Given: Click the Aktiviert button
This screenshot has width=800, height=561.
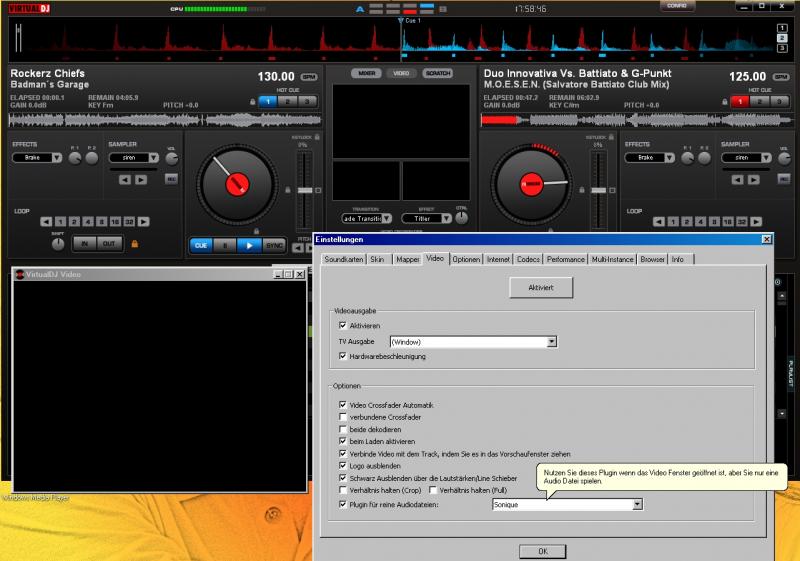Looking at the screenshot, I should click(541, 288).
